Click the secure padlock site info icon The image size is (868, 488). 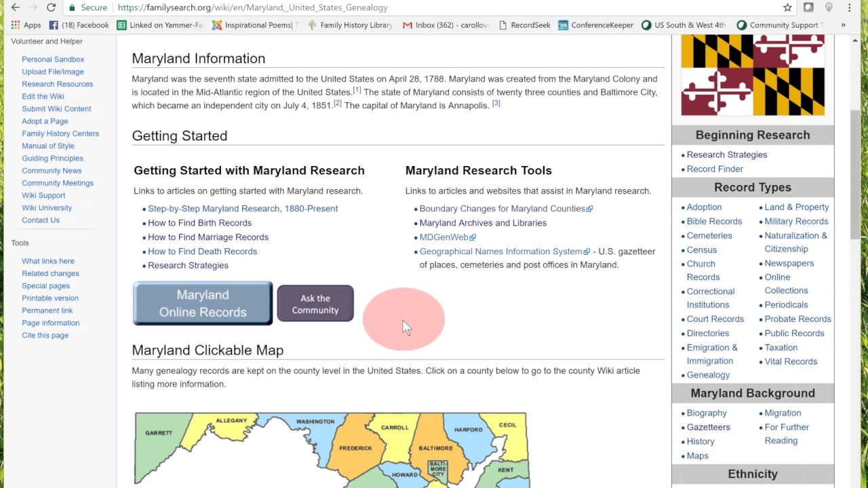(x=73, y=7)
